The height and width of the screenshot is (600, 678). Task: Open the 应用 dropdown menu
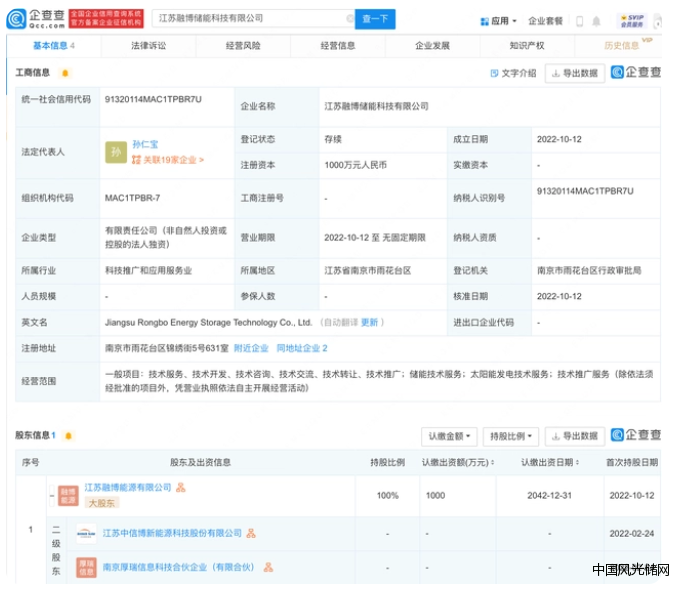coord(498,21)
